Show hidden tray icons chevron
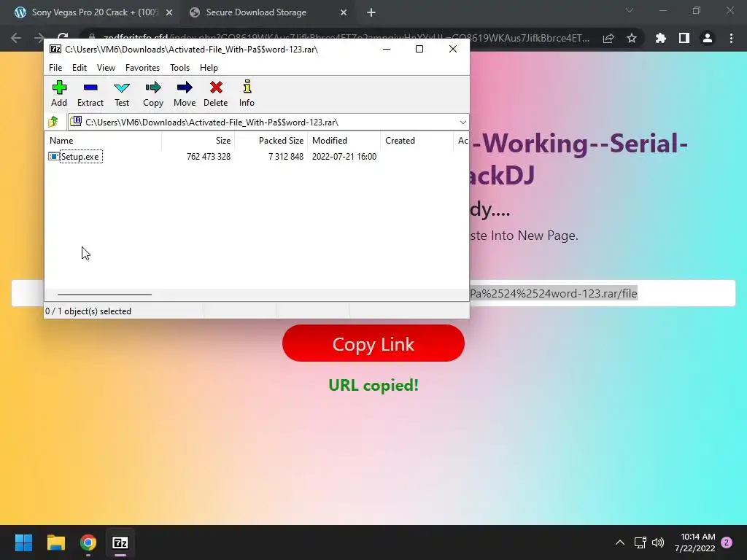This screenshot has width=747, height=560. [x=620, y=542]
